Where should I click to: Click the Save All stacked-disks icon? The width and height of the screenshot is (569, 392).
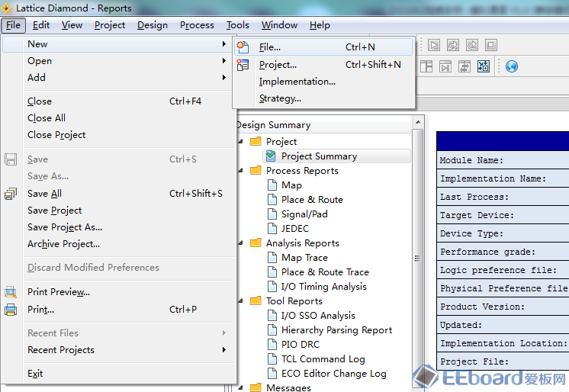pyautogui.click(x=11, y=194)
